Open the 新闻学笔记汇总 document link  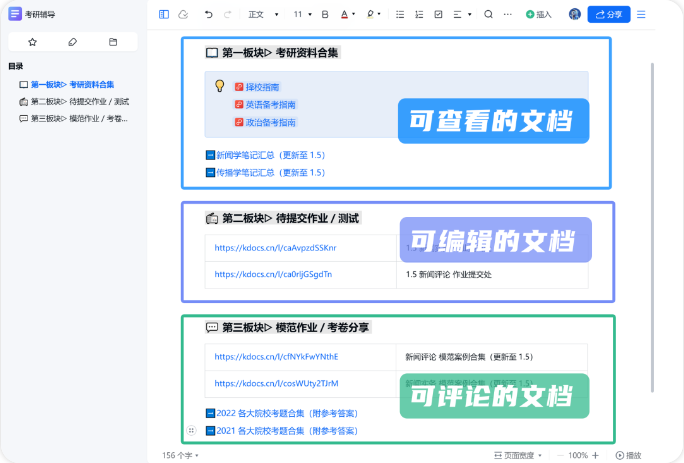coord(270,155)
